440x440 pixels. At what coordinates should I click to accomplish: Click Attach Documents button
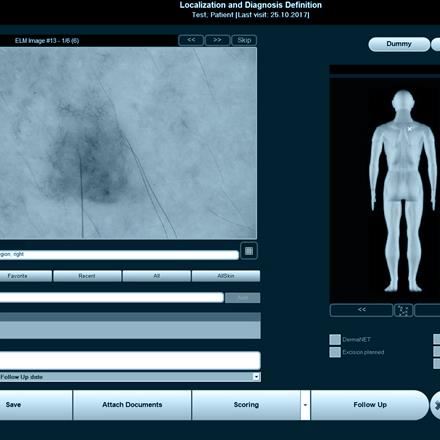[x=132, y=405]
